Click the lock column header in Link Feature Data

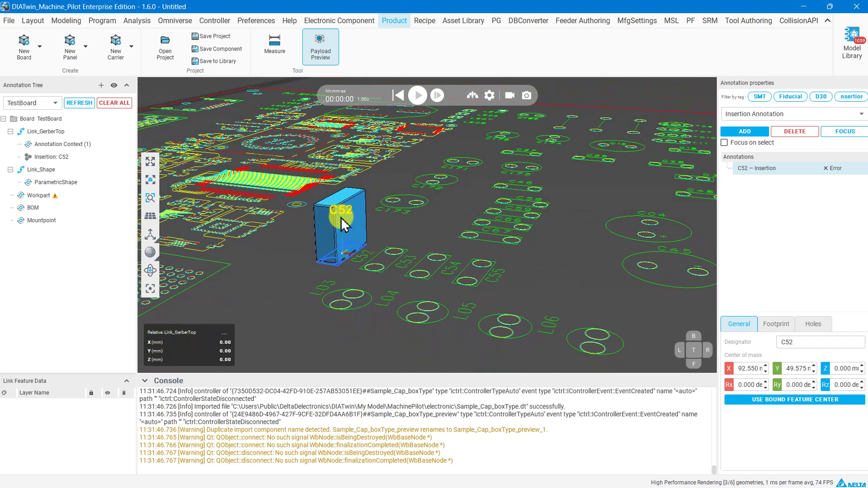(x=91, y=393)
